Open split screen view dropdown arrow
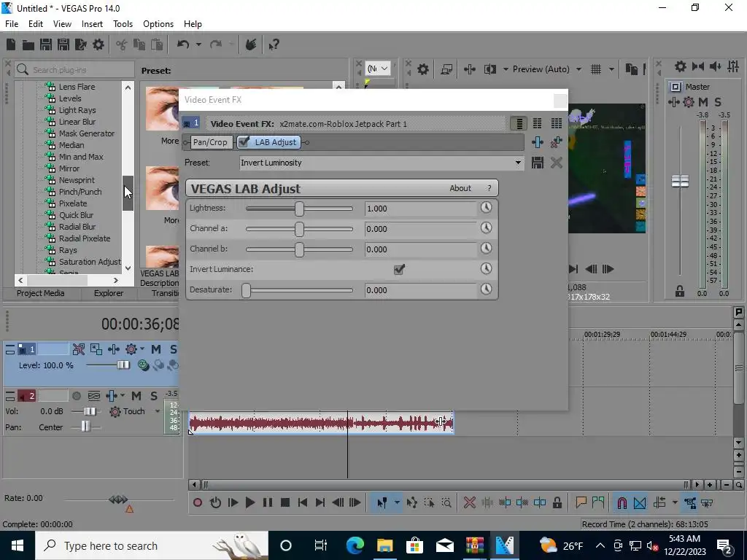Image resolution: width=747 pixels, height=560 pixels. tap(506, 69)
